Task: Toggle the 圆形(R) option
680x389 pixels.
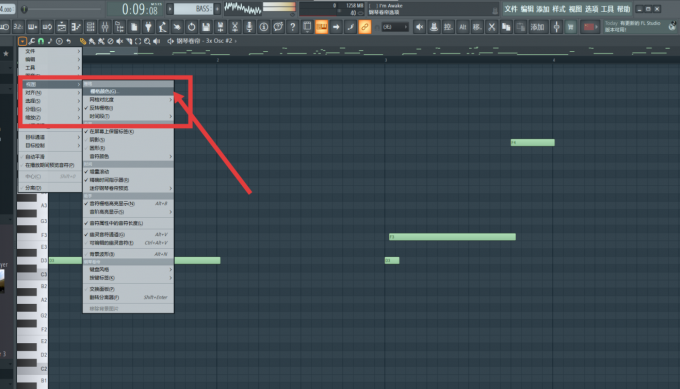Action: pos(128,148)
